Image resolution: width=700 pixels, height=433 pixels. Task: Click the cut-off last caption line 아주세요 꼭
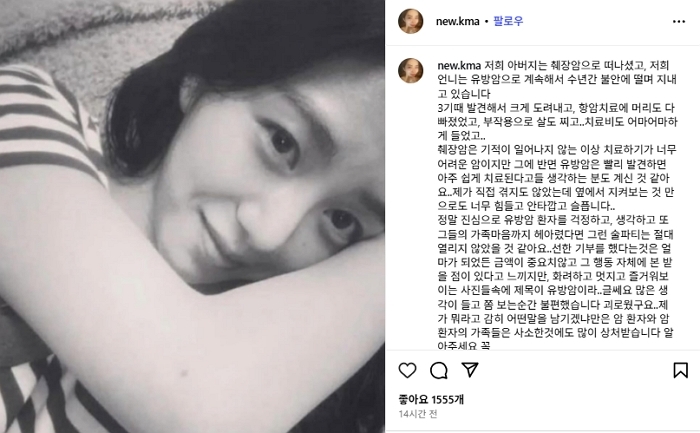[464, 346]
